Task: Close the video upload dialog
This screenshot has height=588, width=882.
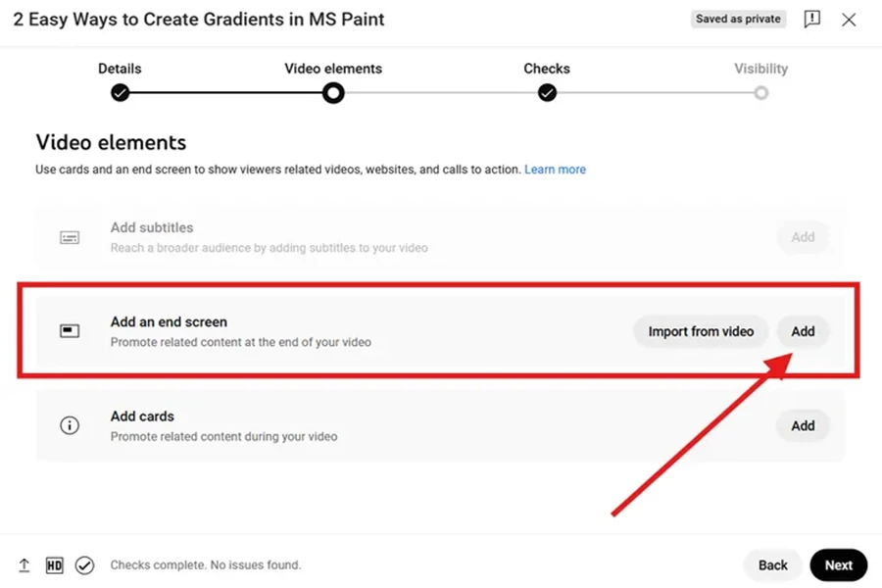Action: (x=849, y=20)
